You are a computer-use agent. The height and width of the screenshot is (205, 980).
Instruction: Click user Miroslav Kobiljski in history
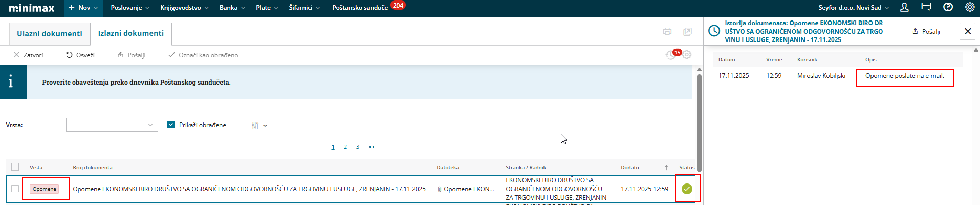coord(821,76)
